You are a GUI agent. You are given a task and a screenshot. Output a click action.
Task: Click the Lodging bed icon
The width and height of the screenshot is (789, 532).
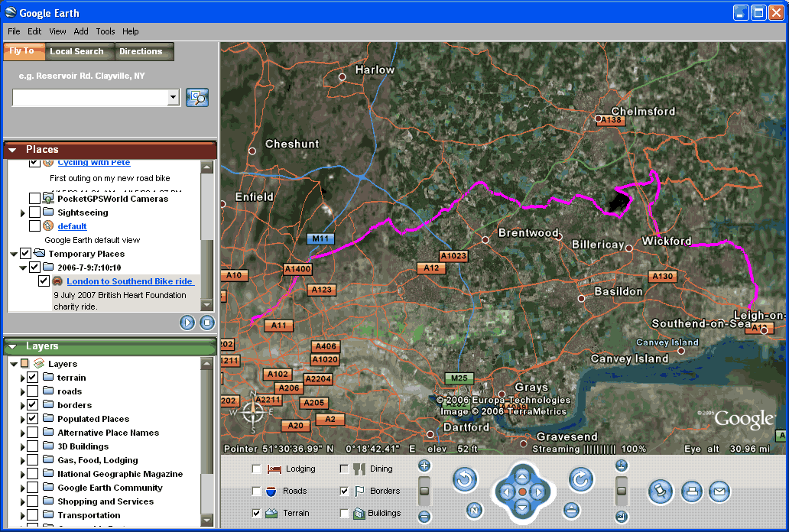(x=274, y=469)
